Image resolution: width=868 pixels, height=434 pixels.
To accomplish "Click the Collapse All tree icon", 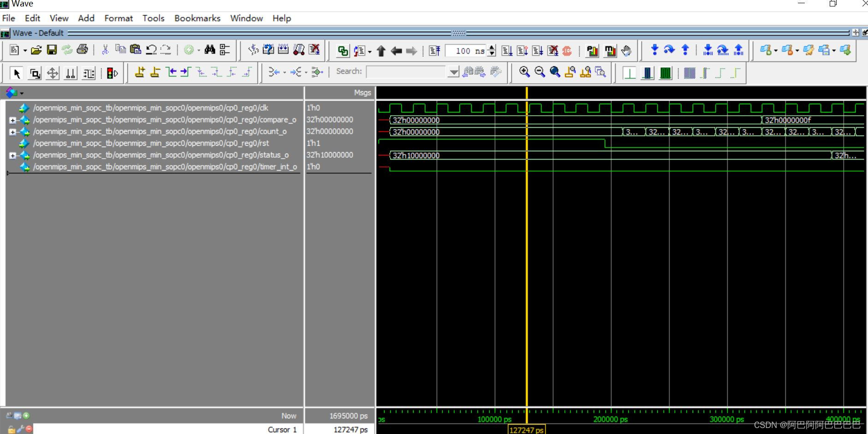I will 225,50.
